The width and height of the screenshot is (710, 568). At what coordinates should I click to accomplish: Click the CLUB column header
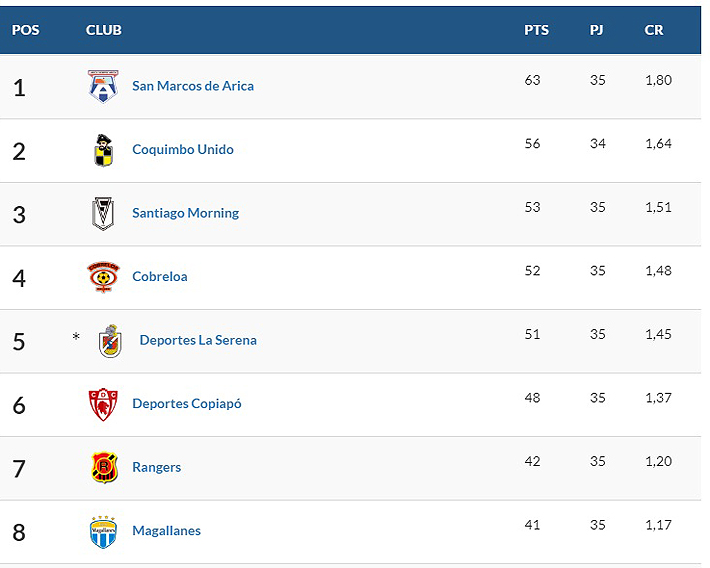104,30
